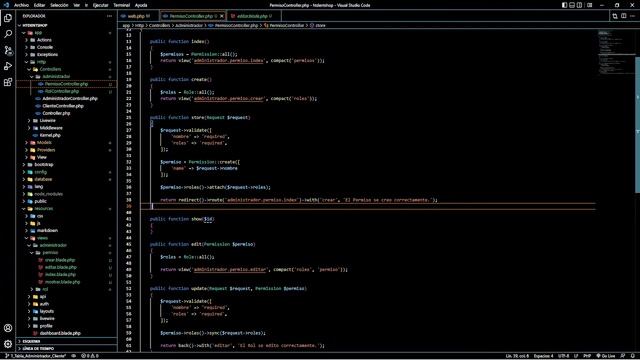Open the Ver menu
The height and width of the screenshot is (360, 640).
click(x=76, y=5)
